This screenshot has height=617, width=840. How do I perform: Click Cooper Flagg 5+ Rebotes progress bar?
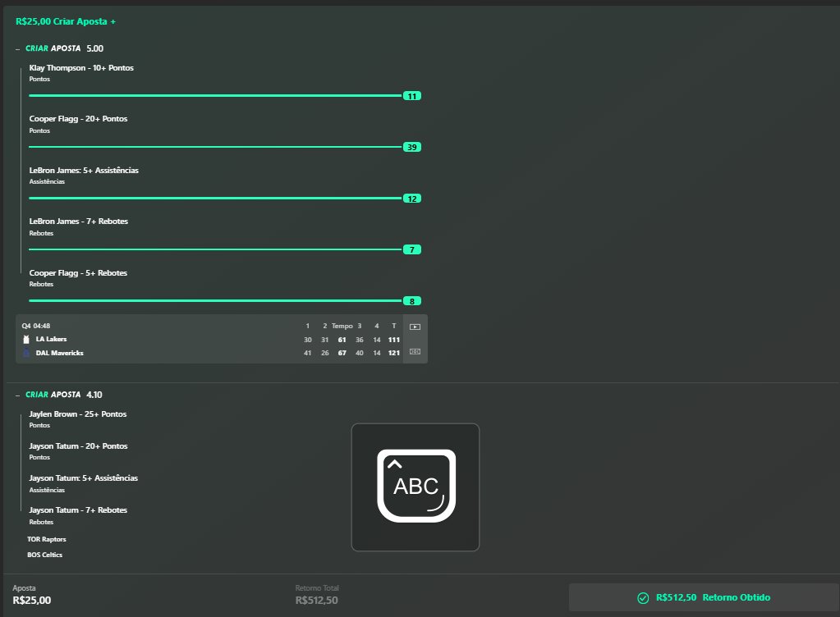tap(215, 301)
